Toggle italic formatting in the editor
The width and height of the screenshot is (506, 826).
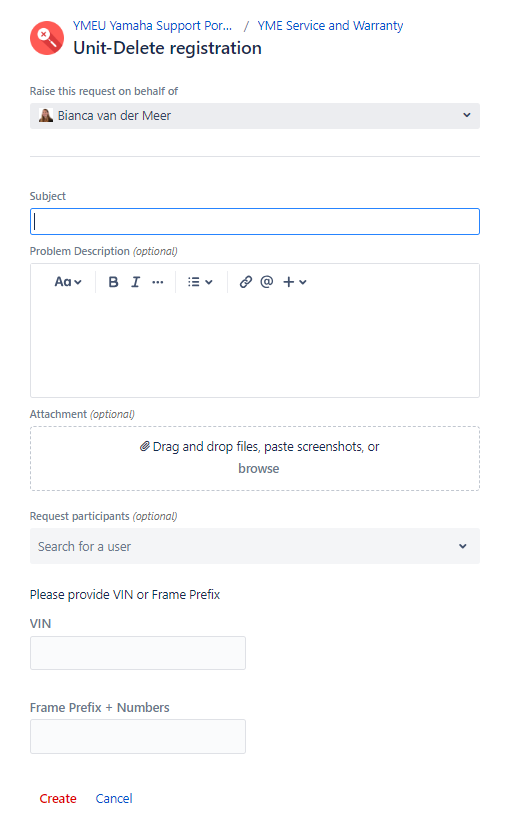pyautogui.click(x=135, y=282)
